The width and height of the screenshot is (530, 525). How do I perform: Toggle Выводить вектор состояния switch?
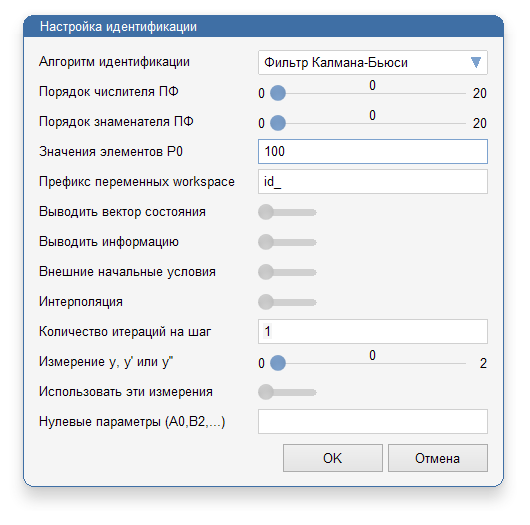pos(287,212)
